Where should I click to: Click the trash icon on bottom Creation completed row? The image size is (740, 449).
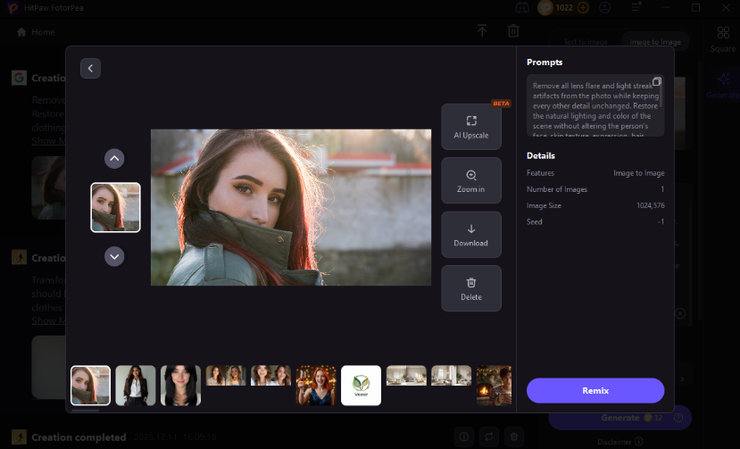click(514, 437)
